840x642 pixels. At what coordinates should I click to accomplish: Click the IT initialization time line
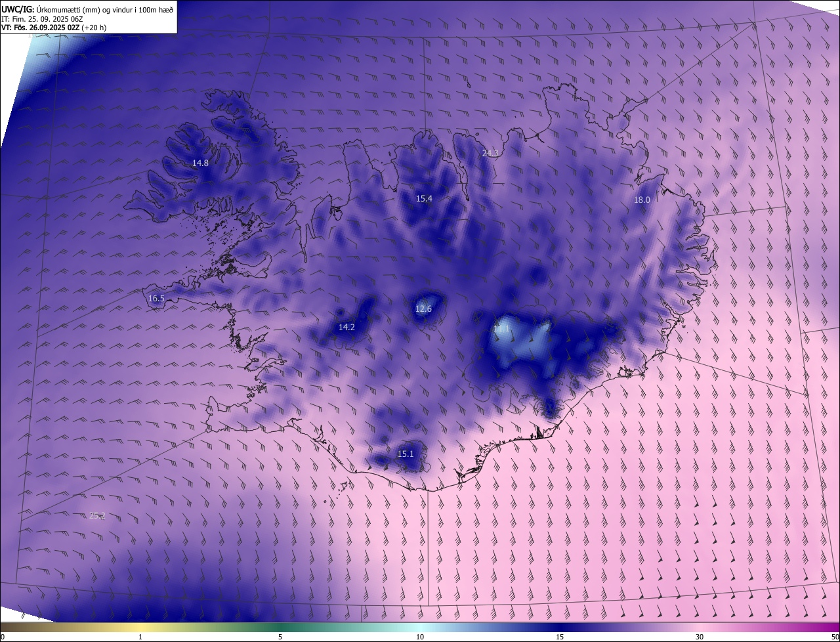(43, 19)
